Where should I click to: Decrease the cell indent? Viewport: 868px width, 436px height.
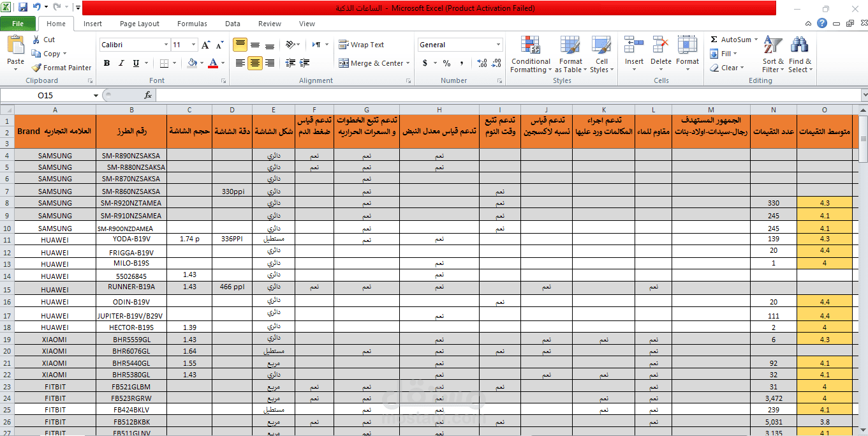point(290,63)
